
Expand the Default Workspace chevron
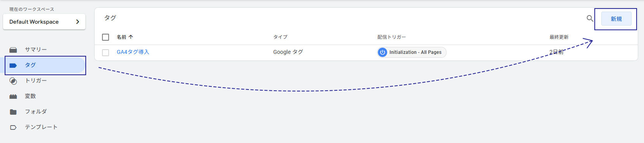tap(78, 22)
